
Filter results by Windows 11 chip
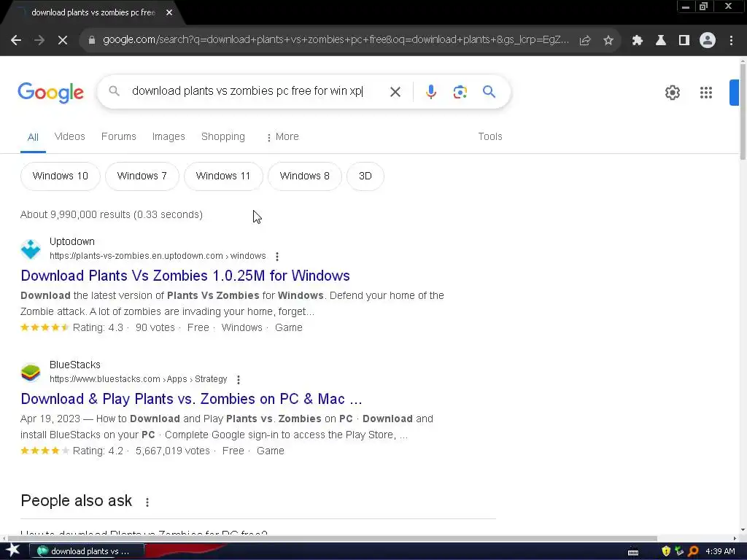tap(223, 176)
